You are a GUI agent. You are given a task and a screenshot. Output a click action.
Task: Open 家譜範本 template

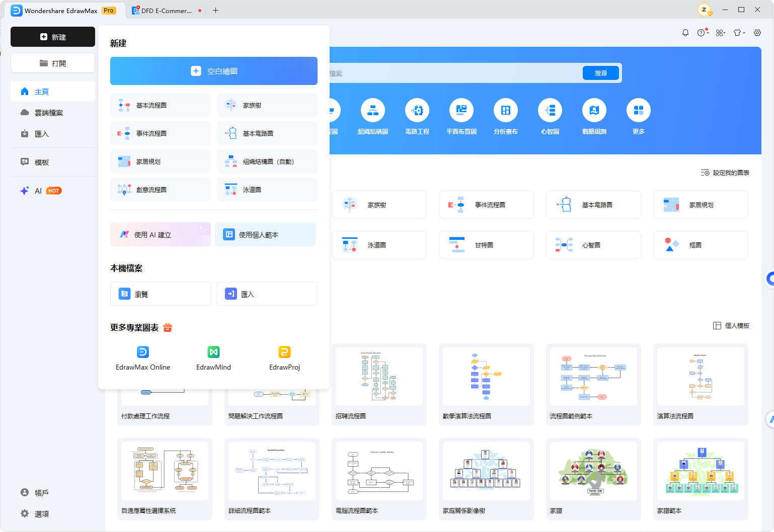(x=701, y=479)
